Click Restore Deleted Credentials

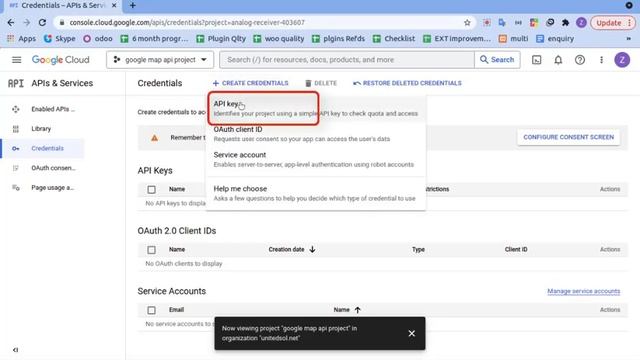[407, 83]
